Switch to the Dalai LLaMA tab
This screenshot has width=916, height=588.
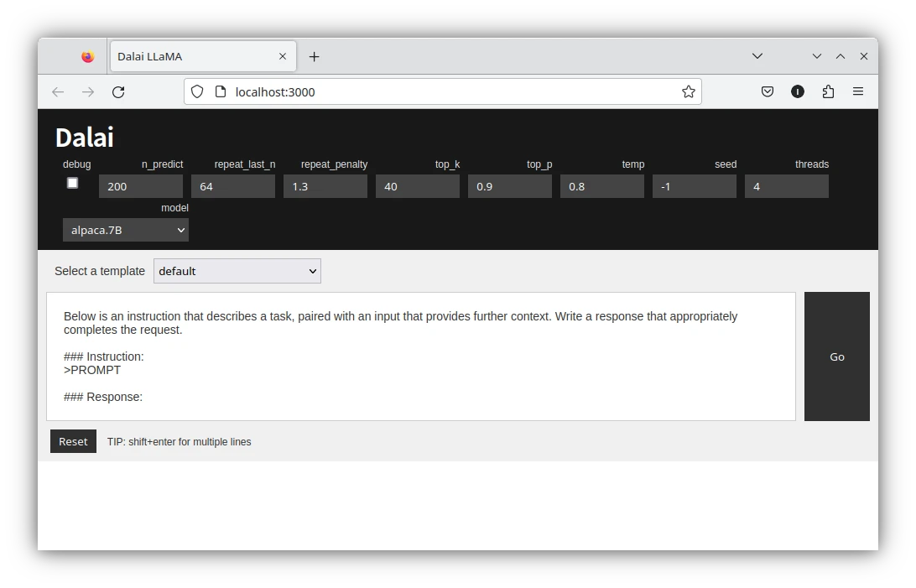[185, 57]
